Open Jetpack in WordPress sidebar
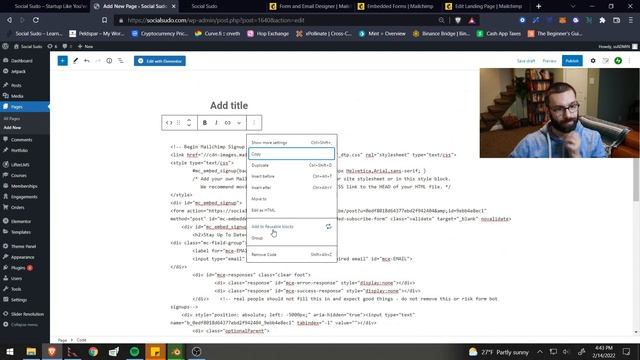Image resolution: width=640 pixels, height=360 pixels. pyautogui.click(x=18, y=71)
